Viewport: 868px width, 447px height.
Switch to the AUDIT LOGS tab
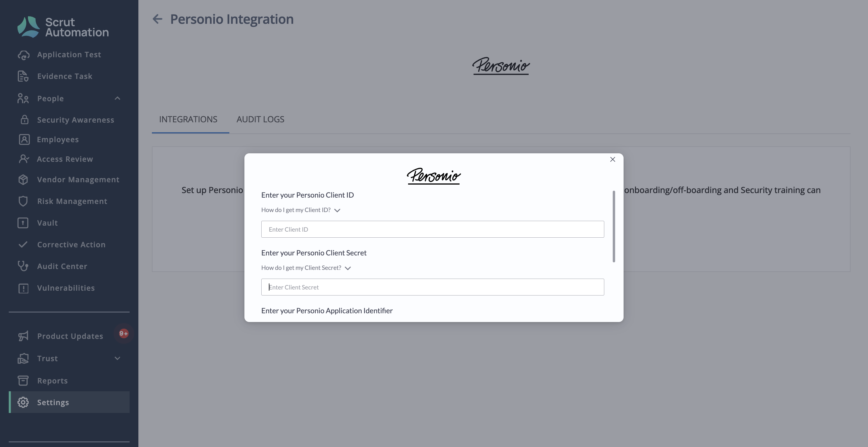point(260,119)
